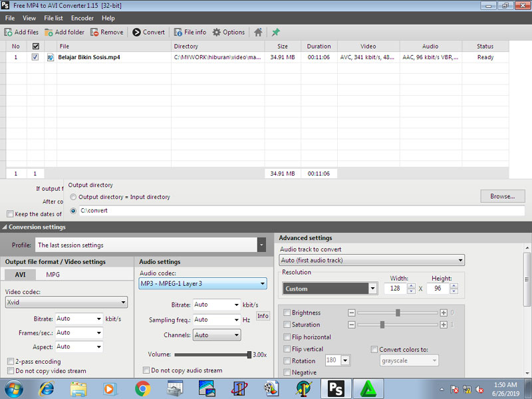
Task: Click the green pin icon in toolbar
Action: click(276, 32)
